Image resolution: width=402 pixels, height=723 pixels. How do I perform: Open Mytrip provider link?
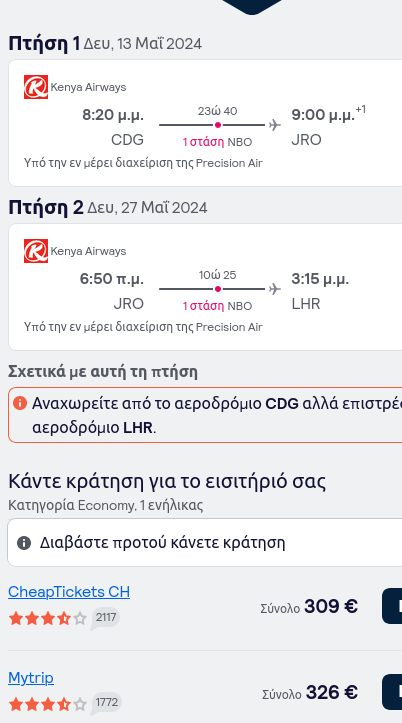click(x=31, y=678)
